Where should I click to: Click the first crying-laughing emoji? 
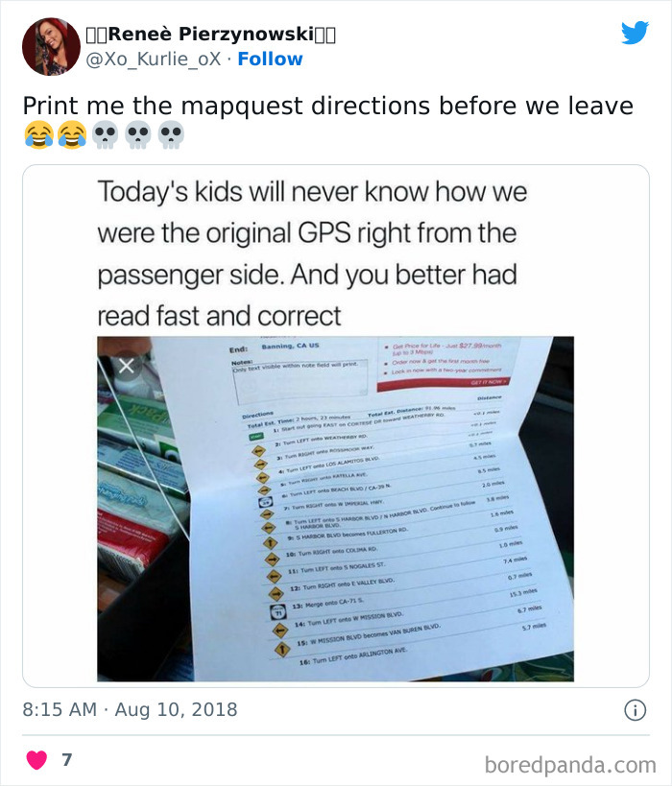click(x=39, y=135)
